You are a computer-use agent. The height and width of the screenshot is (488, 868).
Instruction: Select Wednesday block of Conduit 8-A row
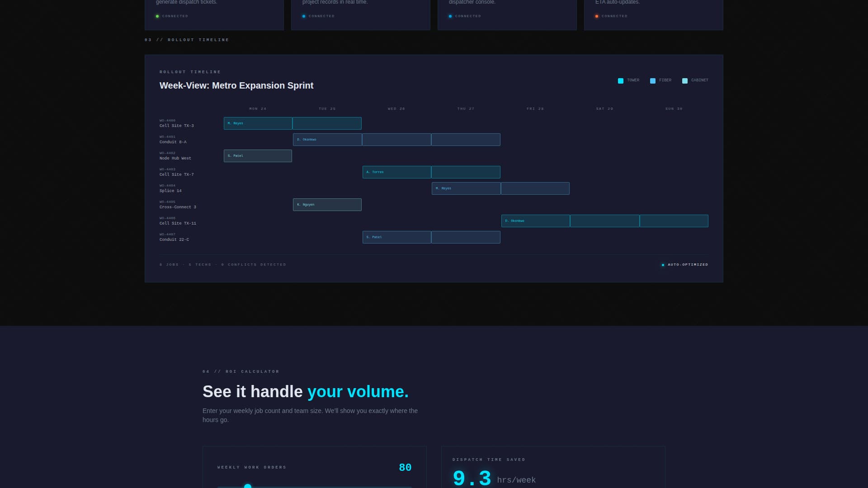coord(396,140)
